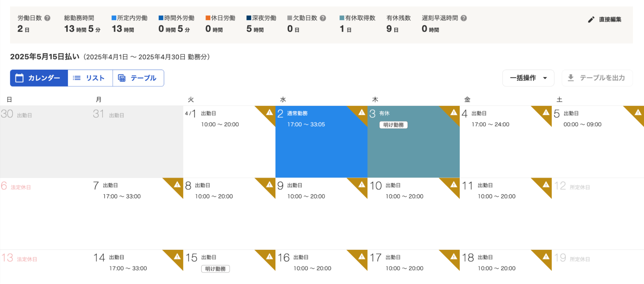This screenshot has height=284, width=644.
Task: Click the warning triangle on April 15
Action: point(269,256)
